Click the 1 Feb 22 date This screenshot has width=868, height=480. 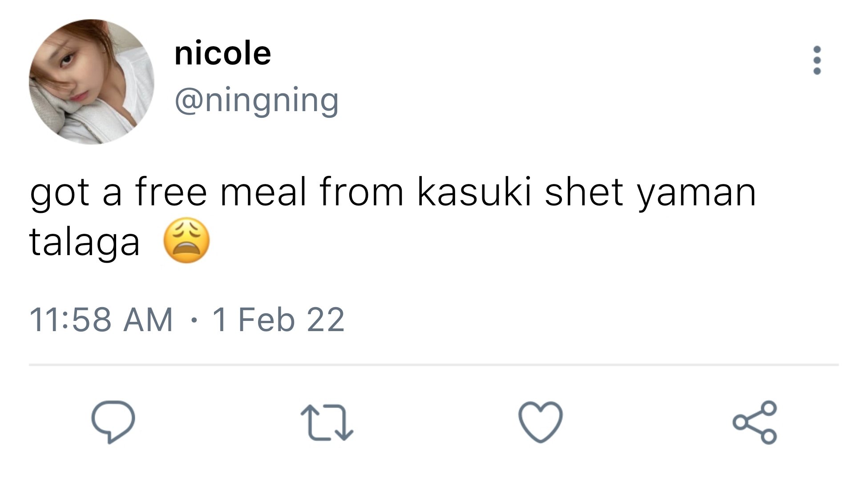pos(279,320)
